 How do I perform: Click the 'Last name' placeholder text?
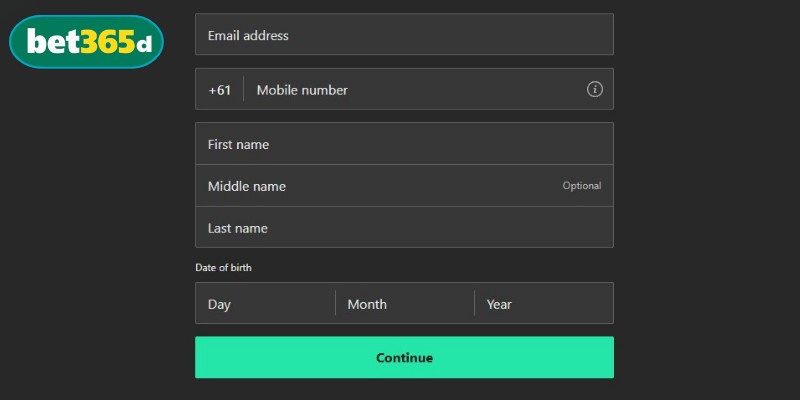pyautogui.click(x=237, y=228)
